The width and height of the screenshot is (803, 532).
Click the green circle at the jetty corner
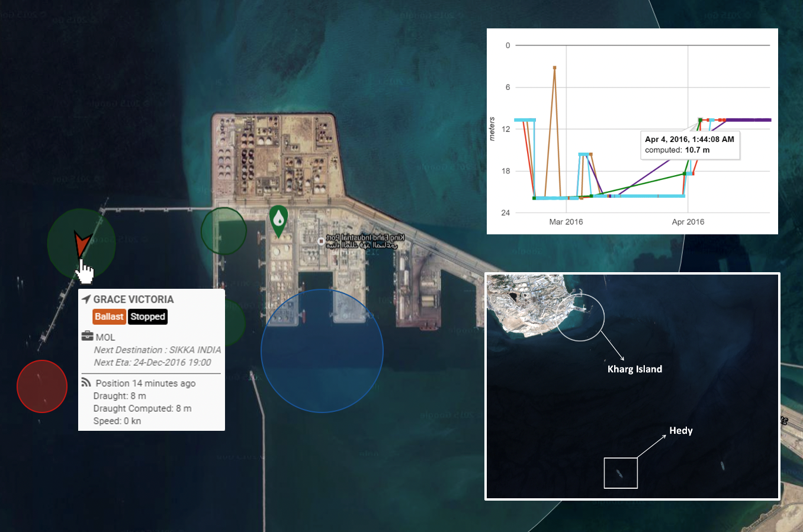tap(223, 231)
